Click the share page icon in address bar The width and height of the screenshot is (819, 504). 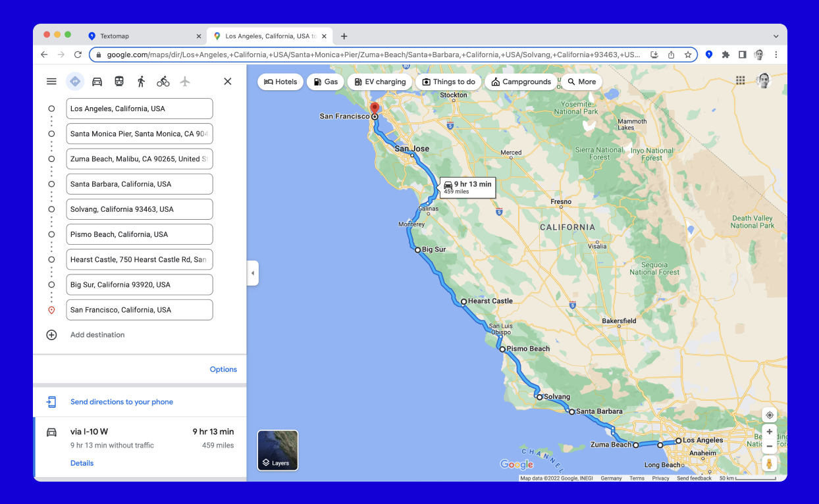[x=672, y=55]
